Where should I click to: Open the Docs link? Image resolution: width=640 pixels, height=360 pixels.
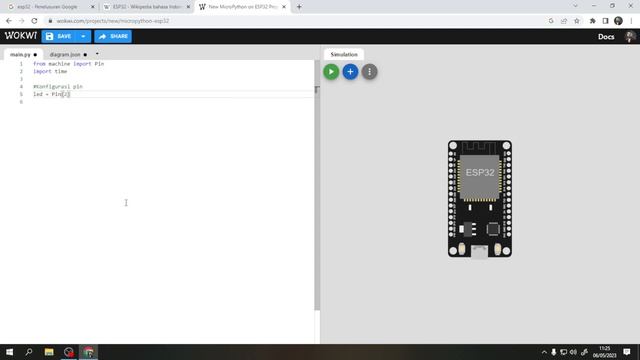(x=606, y=37)
